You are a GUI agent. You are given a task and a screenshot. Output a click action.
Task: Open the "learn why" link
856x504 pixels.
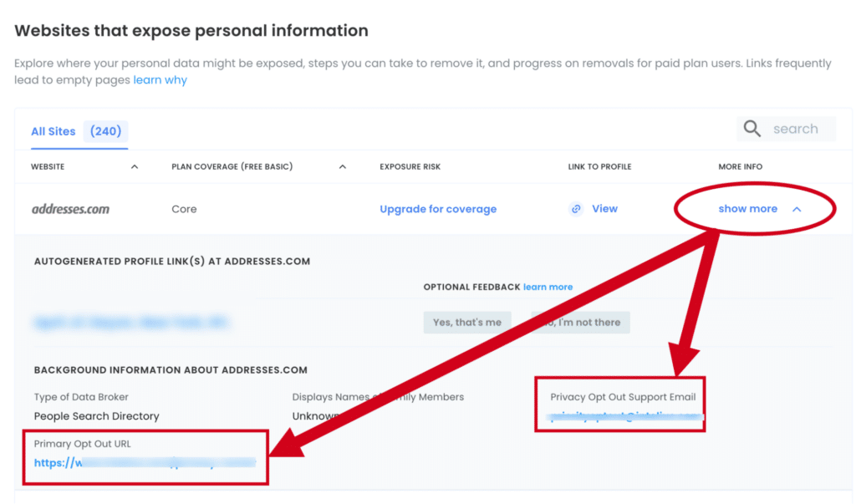[160, 80]
